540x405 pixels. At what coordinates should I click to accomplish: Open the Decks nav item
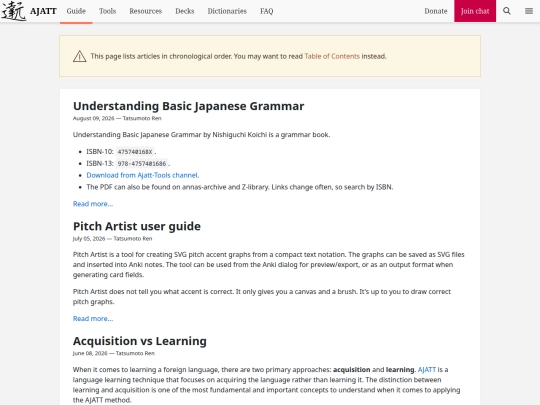click(x=185, y=11)
